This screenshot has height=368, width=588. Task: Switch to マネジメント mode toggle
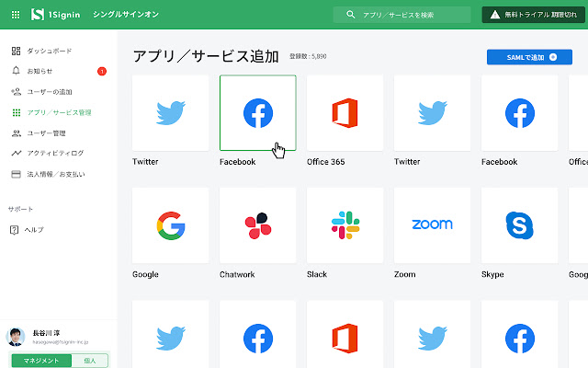(41, 361)
